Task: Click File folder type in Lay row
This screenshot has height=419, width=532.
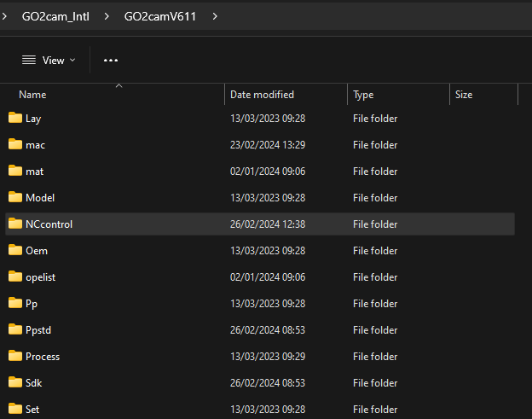Action: [x=375, y=119]
